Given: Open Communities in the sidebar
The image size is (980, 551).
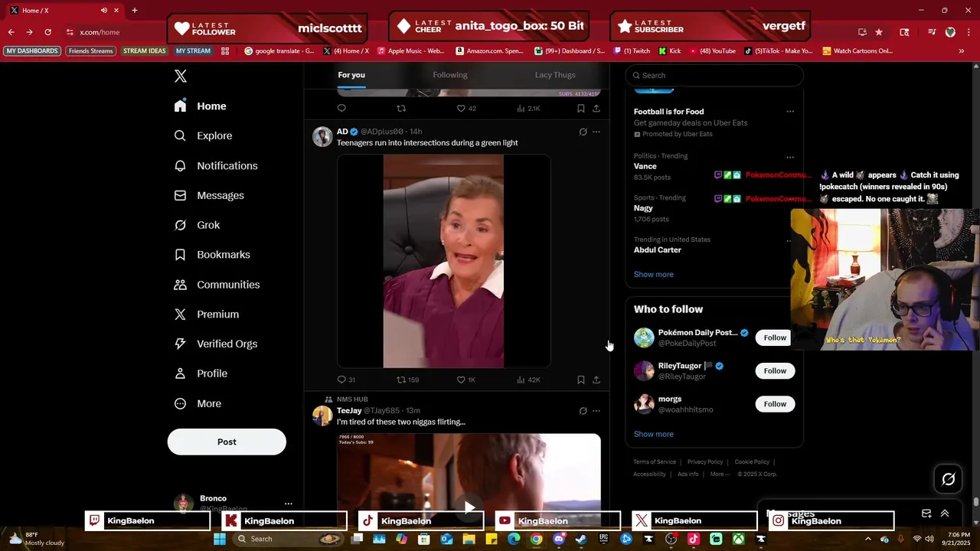Looking at the screenshot, I should click(217, 285).
